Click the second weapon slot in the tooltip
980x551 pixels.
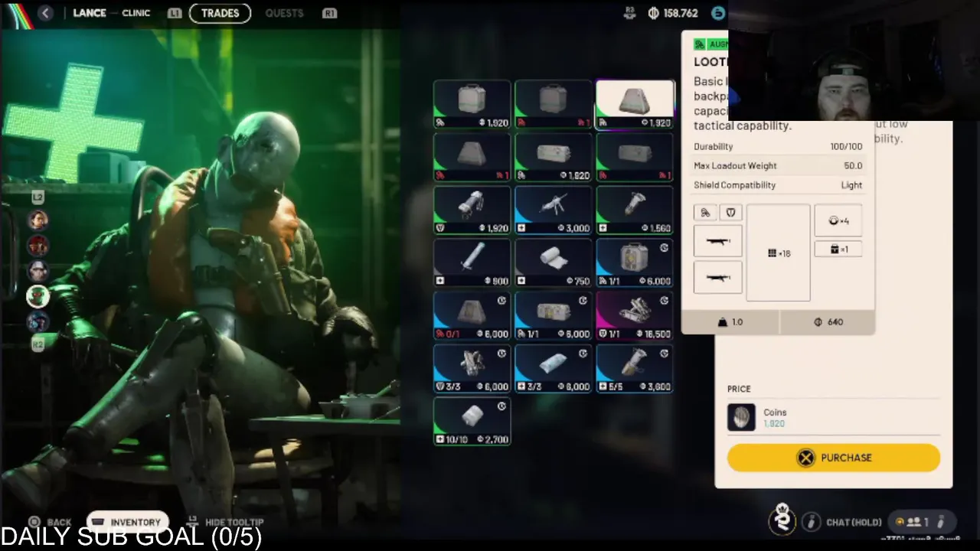tap(717, 277)
